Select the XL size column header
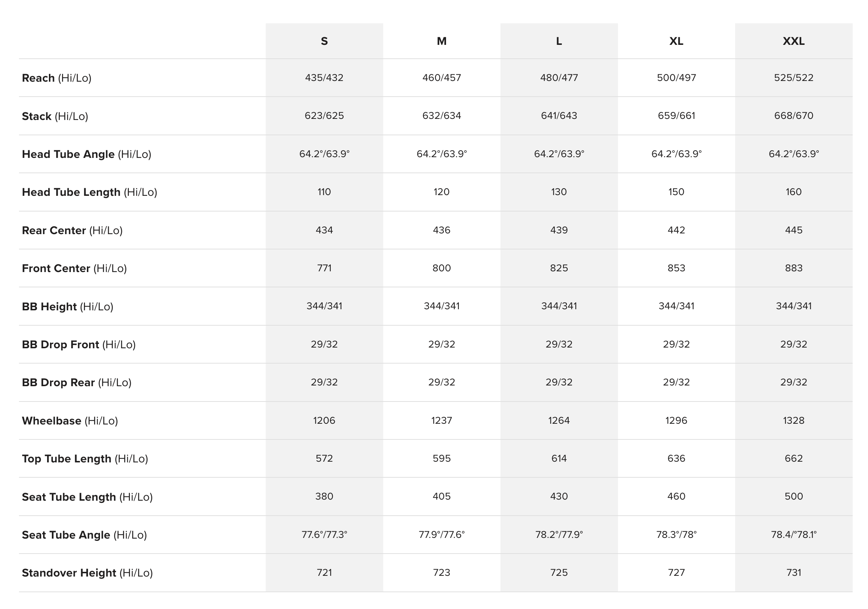The image size is (868, 609). 676,41
